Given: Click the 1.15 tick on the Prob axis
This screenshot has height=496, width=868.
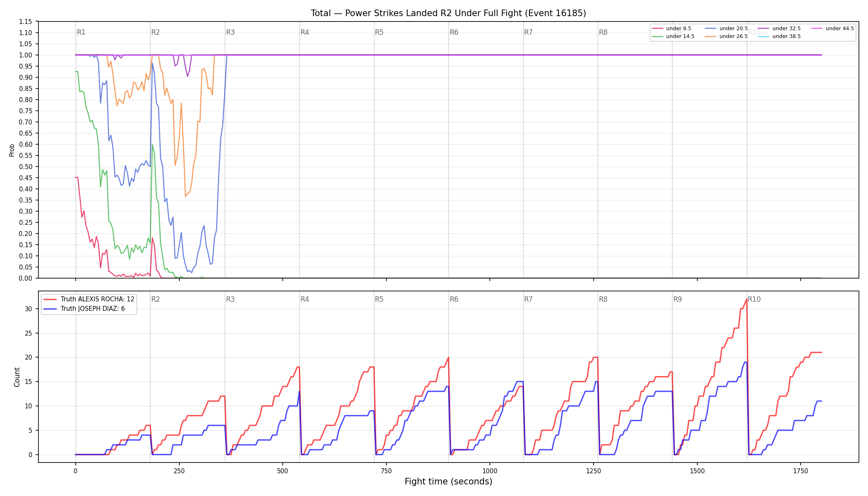Looking at the screenshot, I should click(26, 21).
